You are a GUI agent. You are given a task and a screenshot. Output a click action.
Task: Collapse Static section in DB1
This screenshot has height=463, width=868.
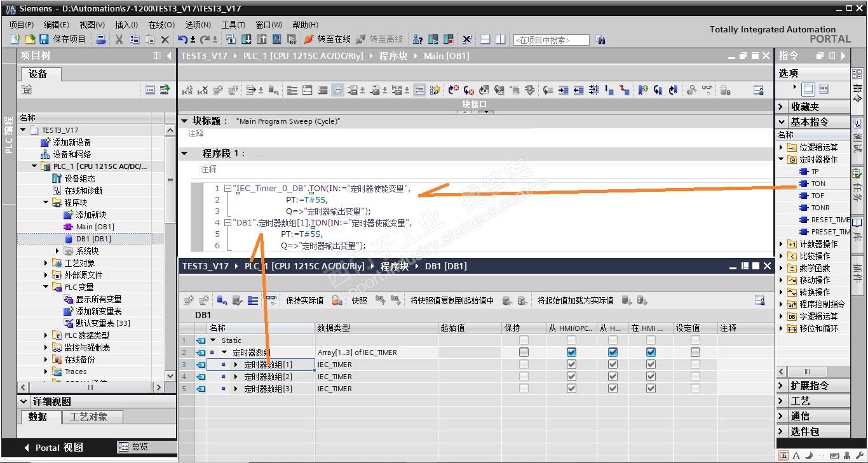[x=213, y=340]
